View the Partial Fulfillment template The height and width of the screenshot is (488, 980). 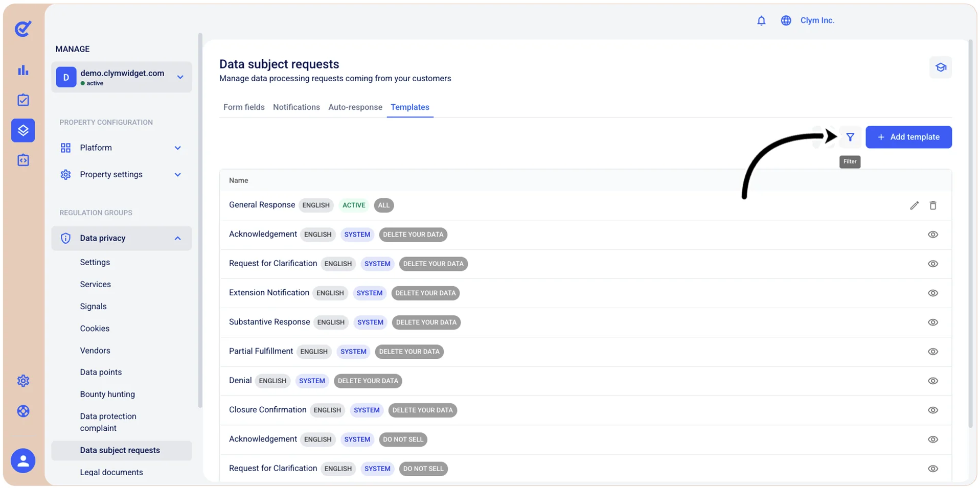point(932,352)
